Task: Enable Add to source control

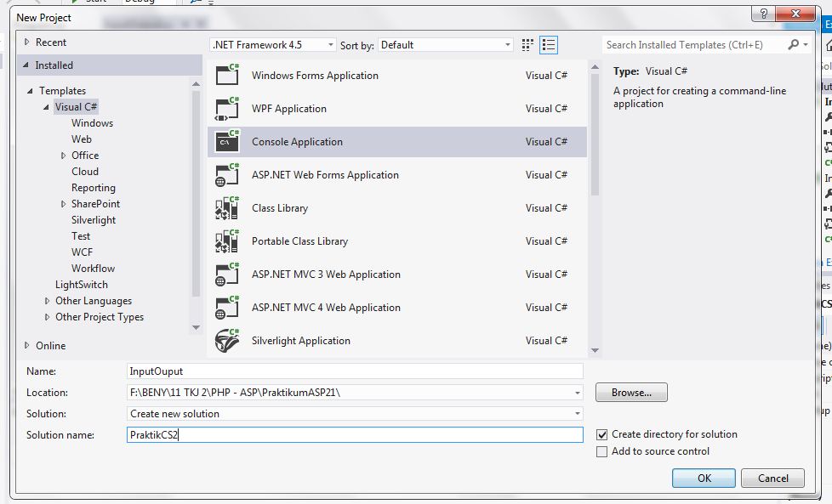Action: [x=602, y=451]
